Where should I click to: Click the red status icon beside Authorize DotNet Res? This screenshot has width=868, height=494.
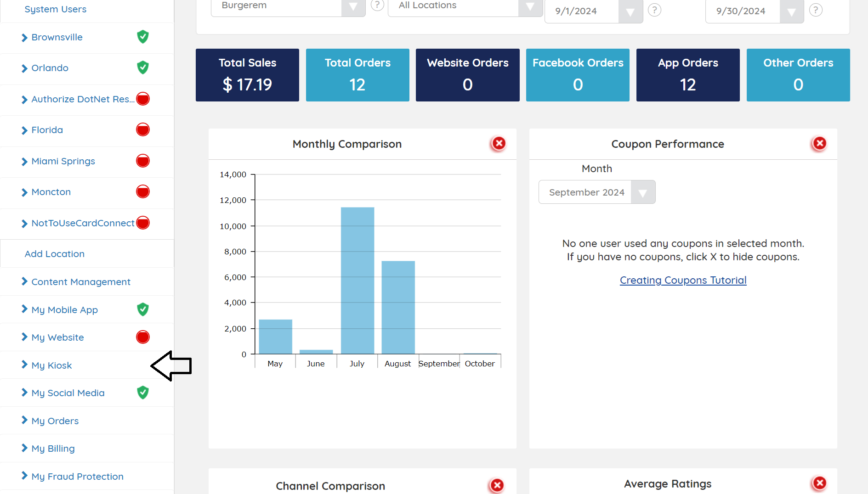click(143, 99)
